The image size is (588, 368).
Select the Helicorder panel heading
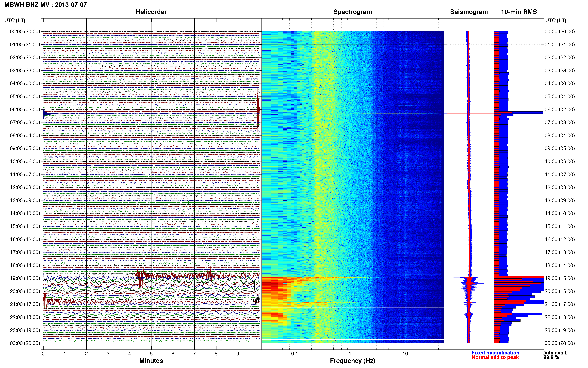(x=151, y=12)
